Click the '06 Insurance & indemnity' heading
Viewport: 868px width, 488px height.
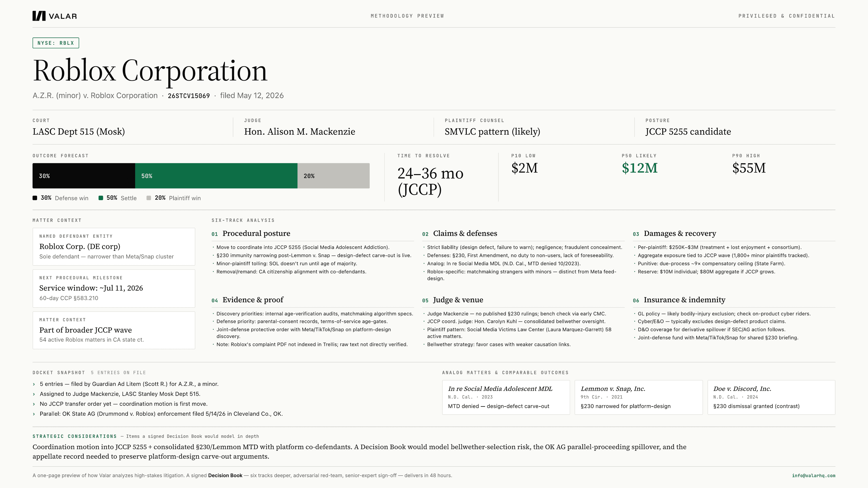point(679,300)
